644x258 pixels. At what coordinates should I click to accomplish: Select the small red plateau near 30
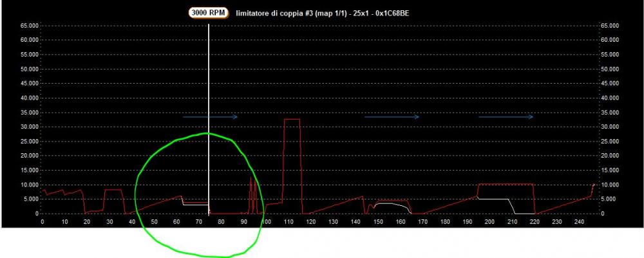113,190
